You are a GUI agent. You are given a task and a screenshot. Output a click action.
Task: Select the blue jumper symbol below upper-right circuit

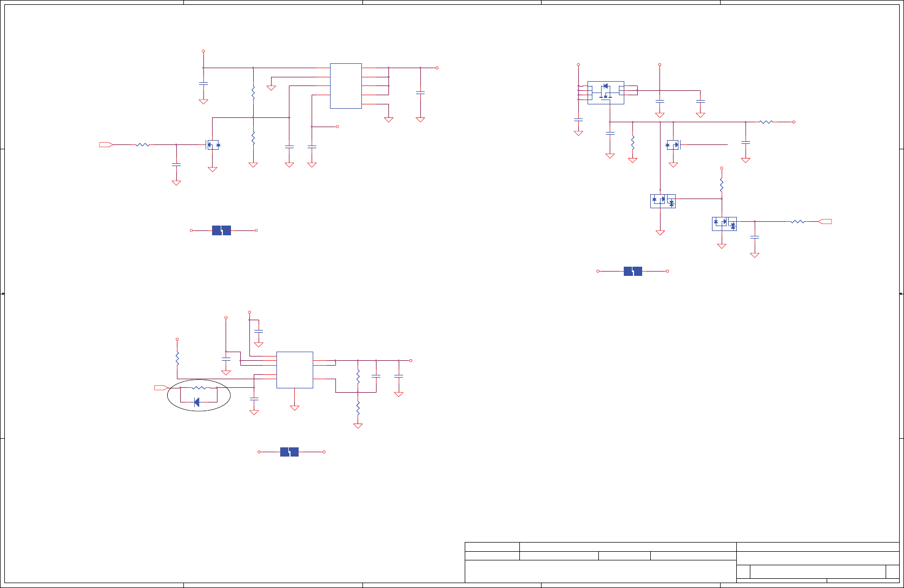[633, 271]
